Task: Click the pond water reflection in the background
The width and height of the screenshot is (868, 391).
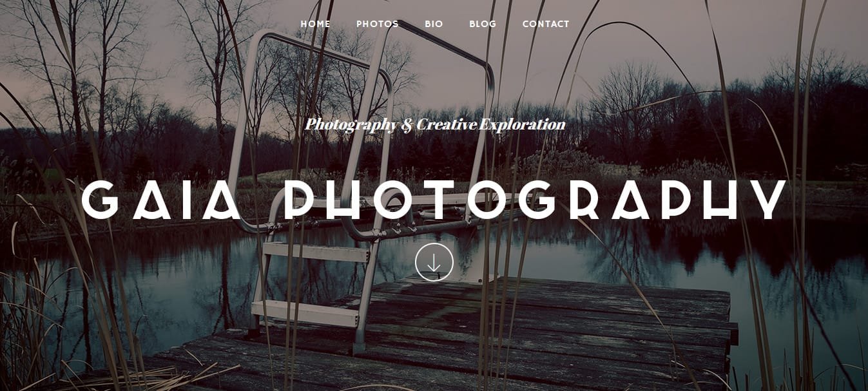Action: pyautogui.click(x=644, y=258)
